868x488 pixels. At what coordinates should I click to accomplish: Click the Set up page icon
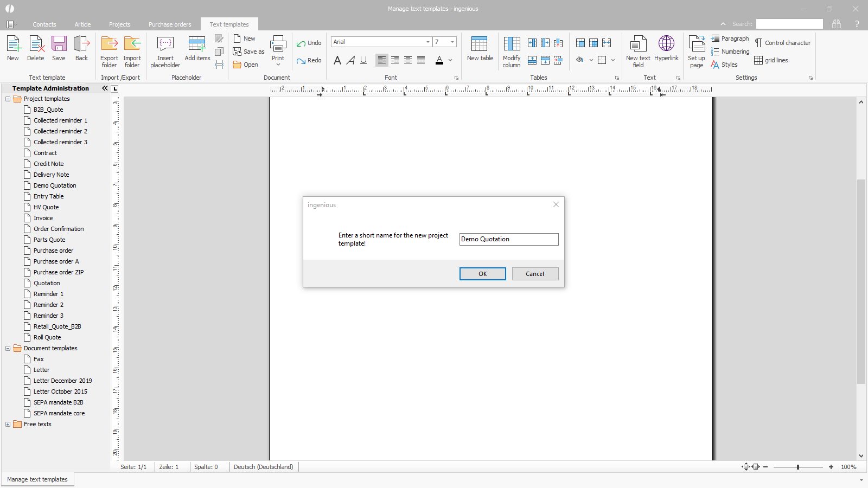point(696,44)
